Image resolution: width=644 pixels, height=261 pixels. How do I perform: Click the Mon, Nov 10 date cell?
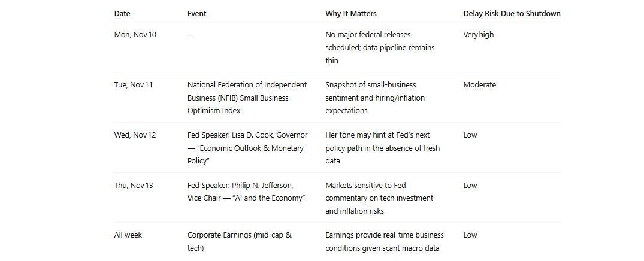[135, 35]
